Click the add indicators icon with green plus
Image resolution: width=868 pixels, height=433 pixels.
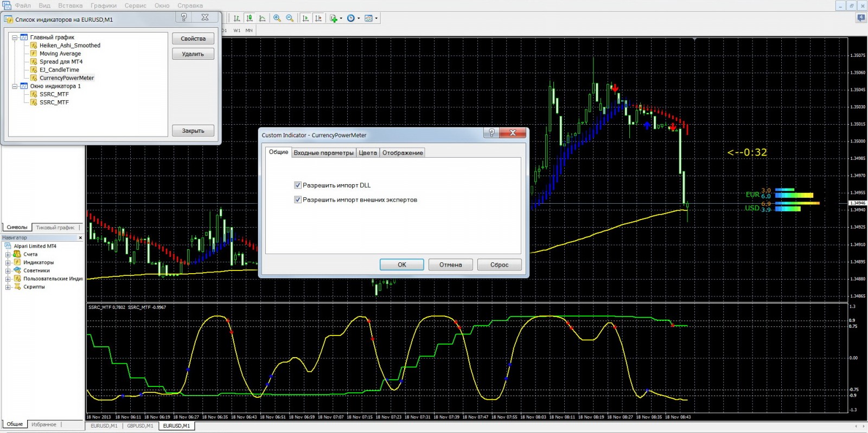click(334, 18)
